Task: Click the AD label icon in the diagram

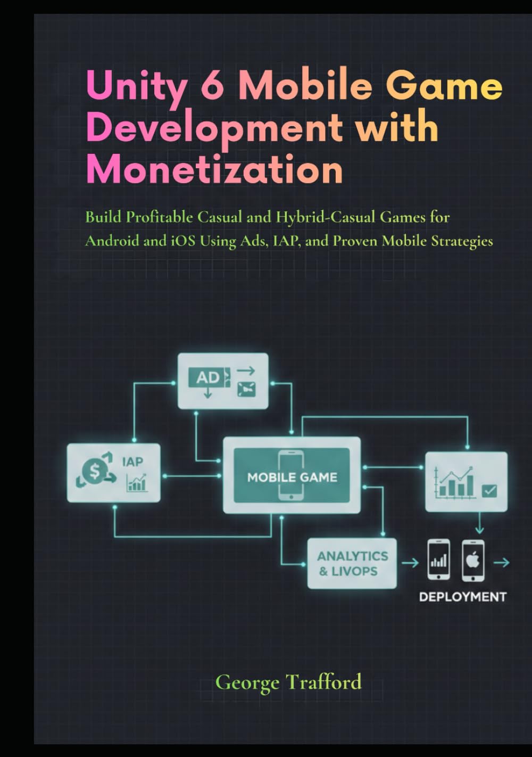Action: click(210, 377)
